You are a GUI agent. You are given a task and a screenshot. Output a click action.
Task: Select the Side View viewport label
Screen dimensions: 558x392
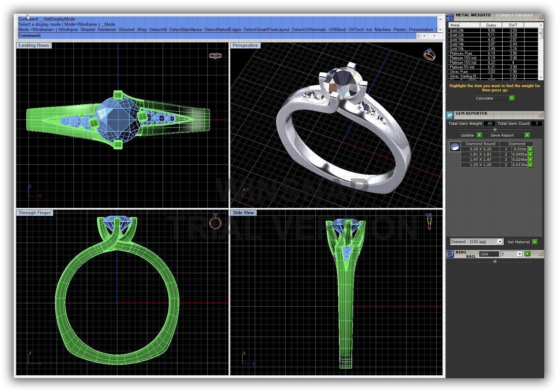(244, 213)
